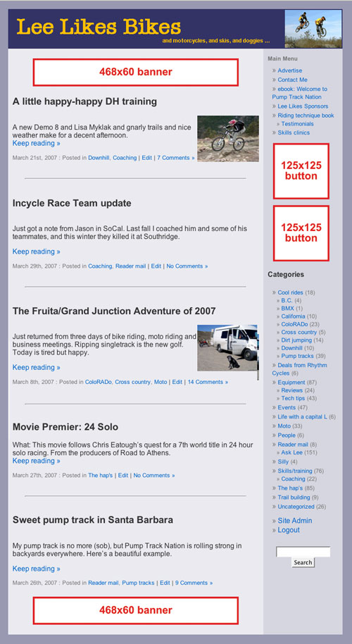This screenshot has height=644, width=352.
Task: Click the second 125x125 button ad
Action: [x=301, y=233]
